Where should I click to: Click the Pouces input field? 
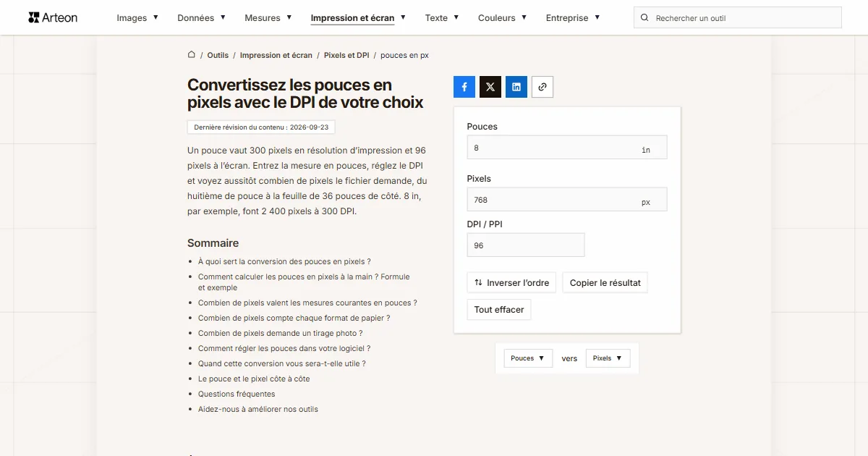567,148
